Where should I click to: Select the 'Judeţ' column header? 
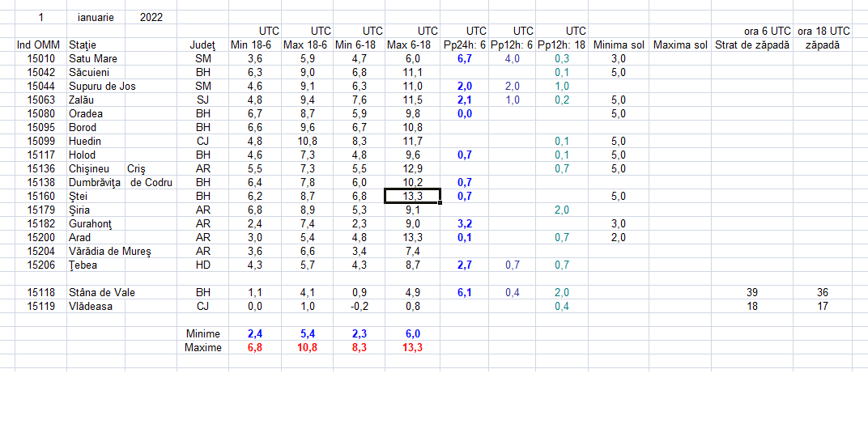tap(202, 45)
